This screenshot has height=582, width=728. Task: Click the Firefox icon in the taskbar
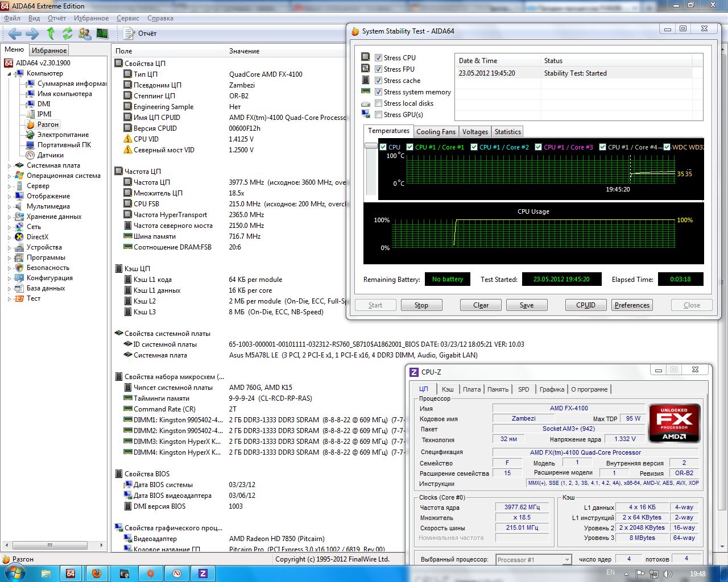pyautogui.click(x=97, y=573)
